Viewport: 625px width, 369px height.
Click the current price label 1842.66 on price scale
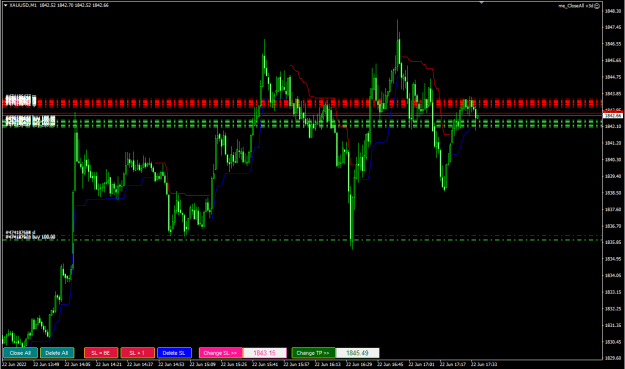[x=613, y=116]
